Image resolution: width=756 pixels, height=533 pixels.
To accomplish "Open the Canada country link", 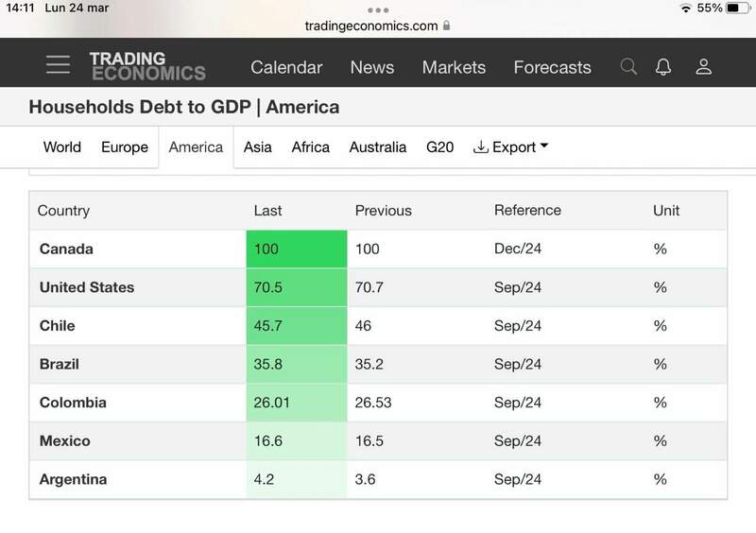I will (x=66, y=249).
